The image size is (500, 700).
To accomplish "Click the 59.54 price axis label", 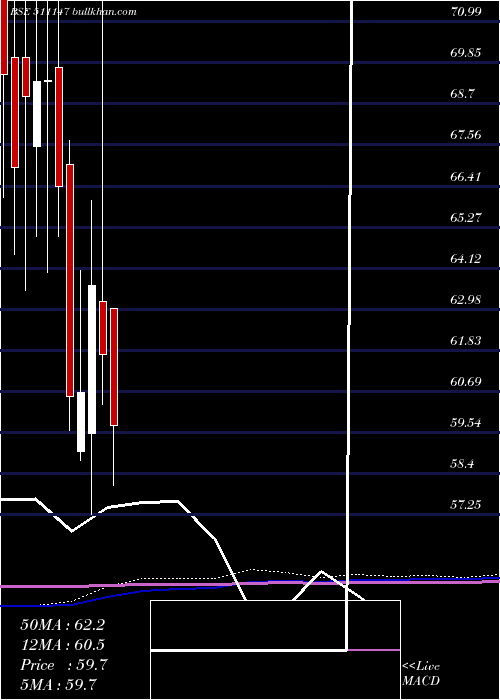I will (x=466, y=423).
